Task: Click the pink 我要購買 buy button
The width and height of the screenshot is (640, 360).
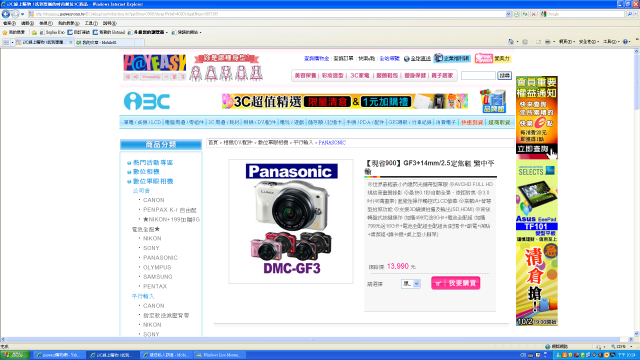Action: click(456, 283)
